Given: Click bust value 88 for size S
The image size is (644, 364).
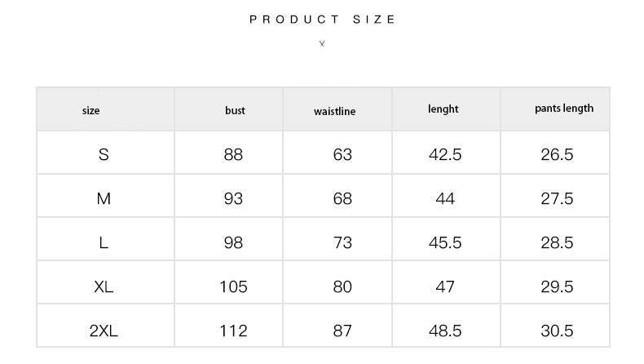Looking at the screenshot, I should tap(233, 154).
